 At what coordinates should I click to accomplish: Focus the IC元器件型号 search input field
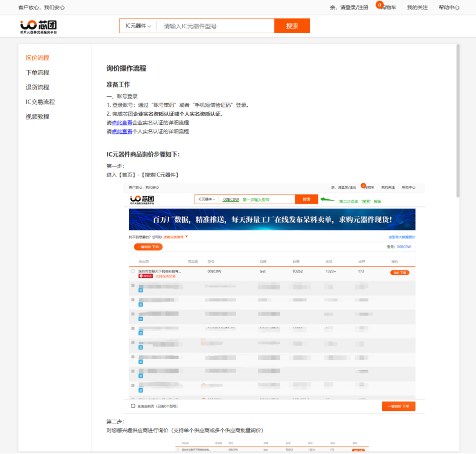[x=217, y=26]
